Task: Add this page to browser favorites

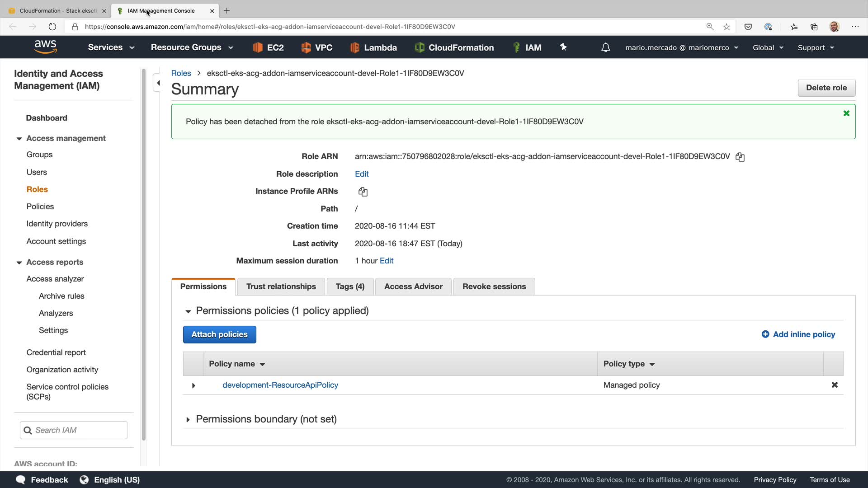Action: [x=726, y=27]
